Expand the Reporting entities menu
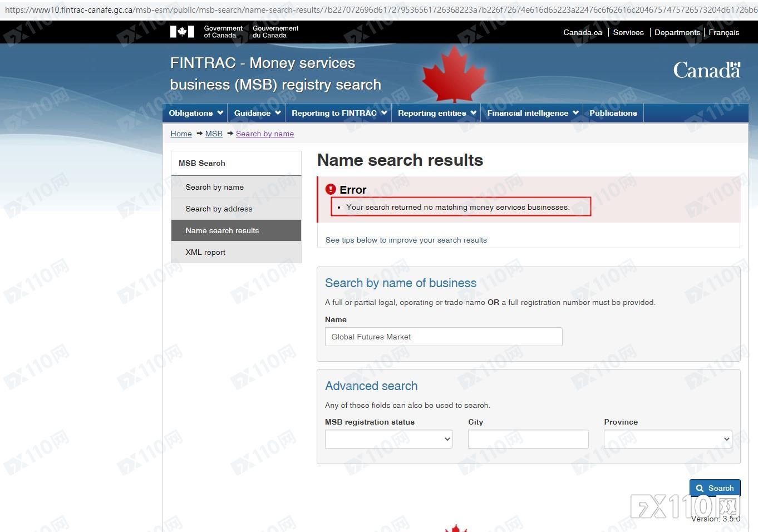The width and height of the screenshot is (758, 532). point(437,113)
